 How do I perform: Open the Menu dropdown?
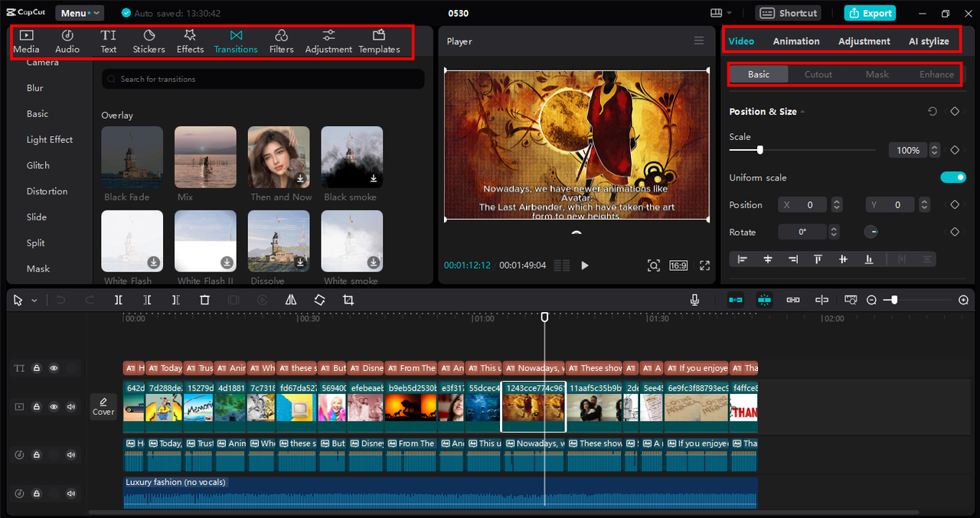pos(80,13)
